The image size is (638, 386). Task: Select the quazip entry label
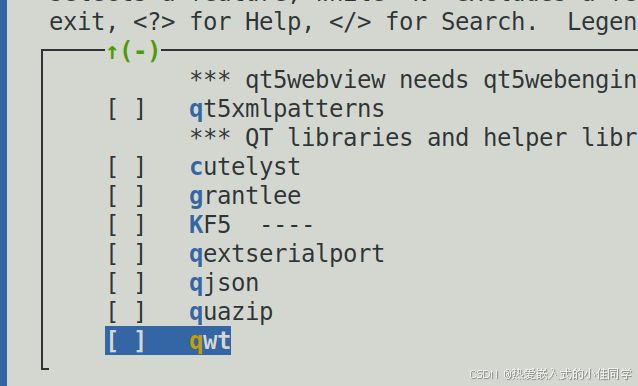coord(231,313)
